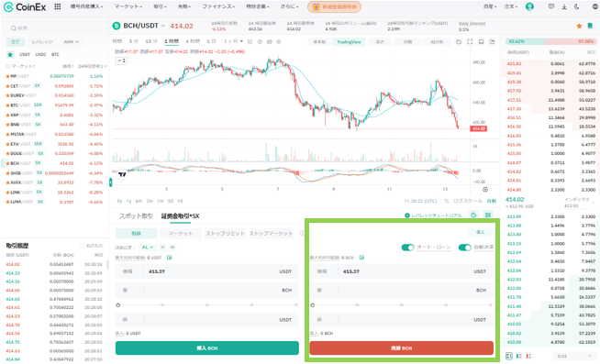Viewport: 600px width, 364px height.
Task: Switch to the Spot trading tab
Action: click(x=136, y=216)
